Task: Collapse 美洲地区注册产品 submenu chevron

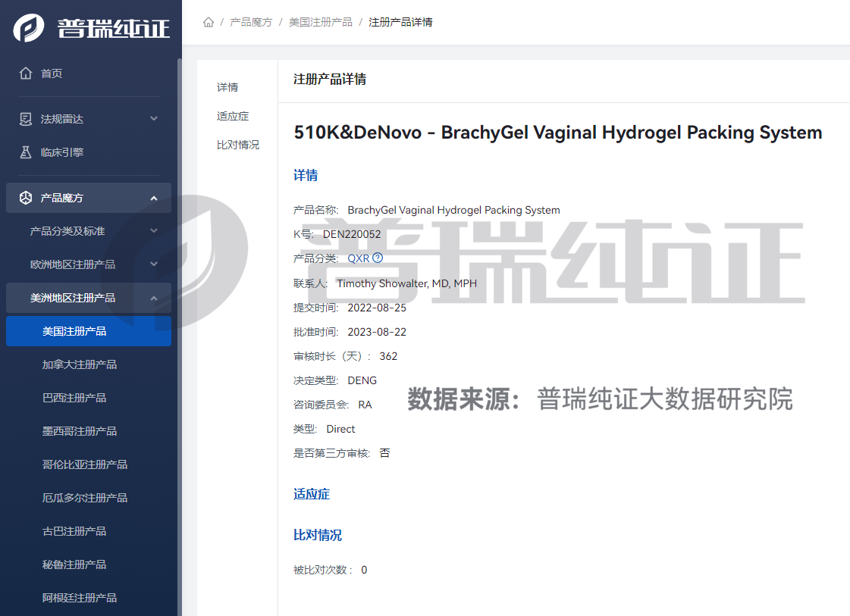Action: coord(154,298)
